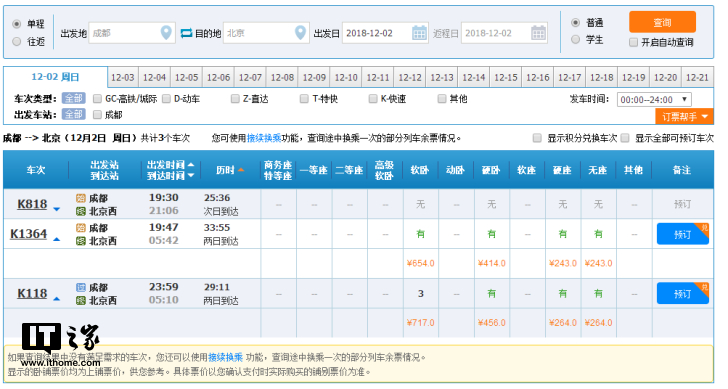
Task: Click the 目的地 input field with 北京
Action: tap(266, 33)
